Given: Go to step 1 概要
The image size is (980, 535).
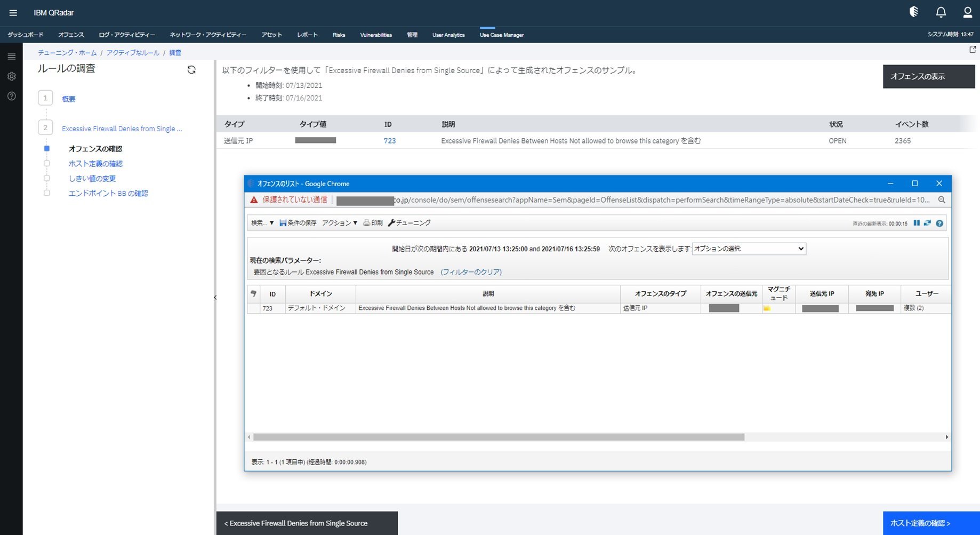Looking at the screenshot, I should (x=69, y=99).
